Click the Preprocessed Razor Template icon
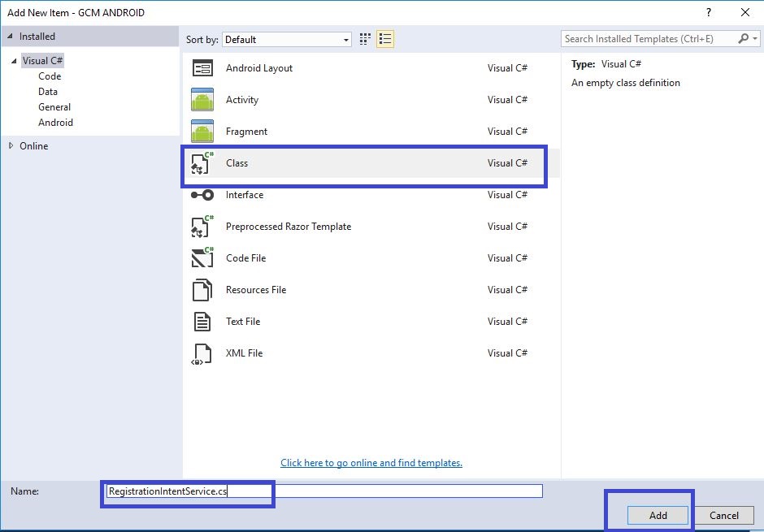This screenshot has width=764, height=532. pos(202,227)
